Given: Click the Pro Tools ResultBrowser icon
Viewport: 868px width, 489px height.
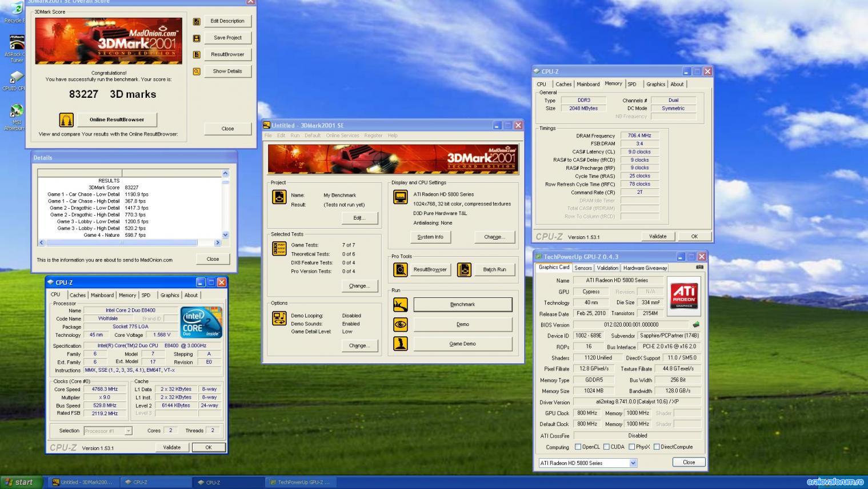Looking at the screenshot, I should pyautogui.click(x=401, y=269).
